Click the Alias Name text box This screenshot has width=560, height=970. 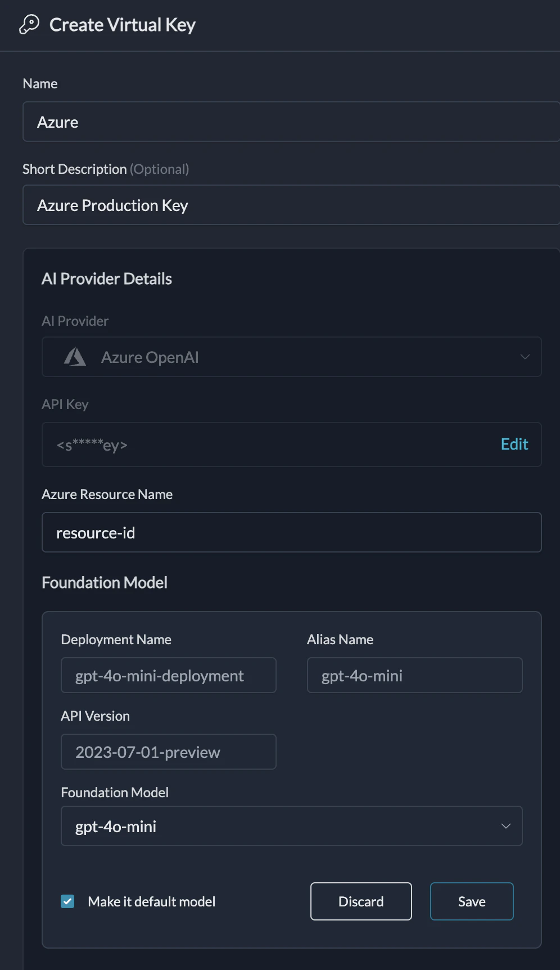(x=414, y=675)
